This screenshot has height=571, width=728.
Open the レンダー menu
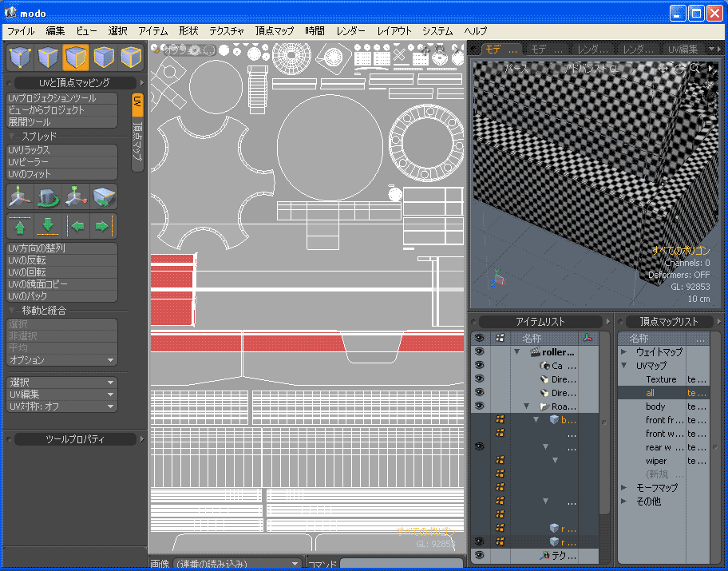pyautogui.click(x=350, y=31)
